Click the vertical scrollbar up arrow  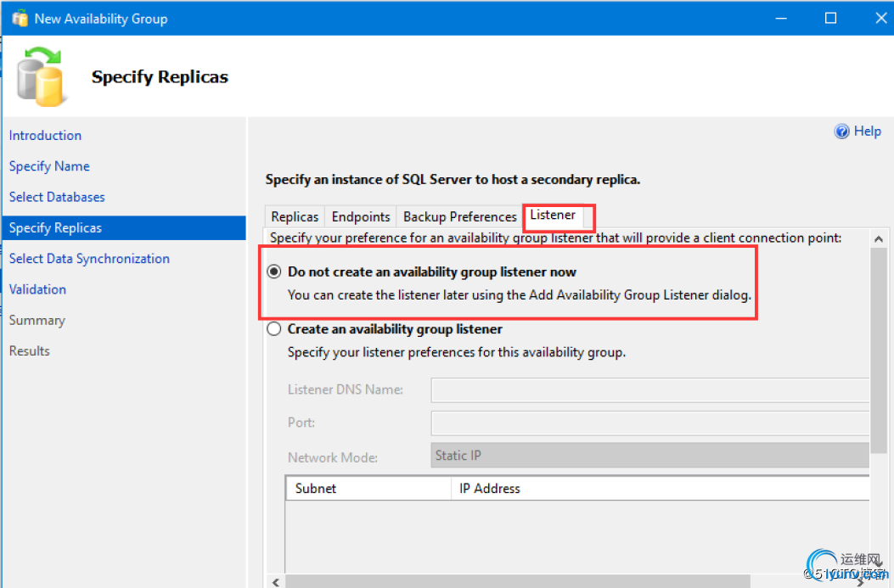click(x=879, y=238)
